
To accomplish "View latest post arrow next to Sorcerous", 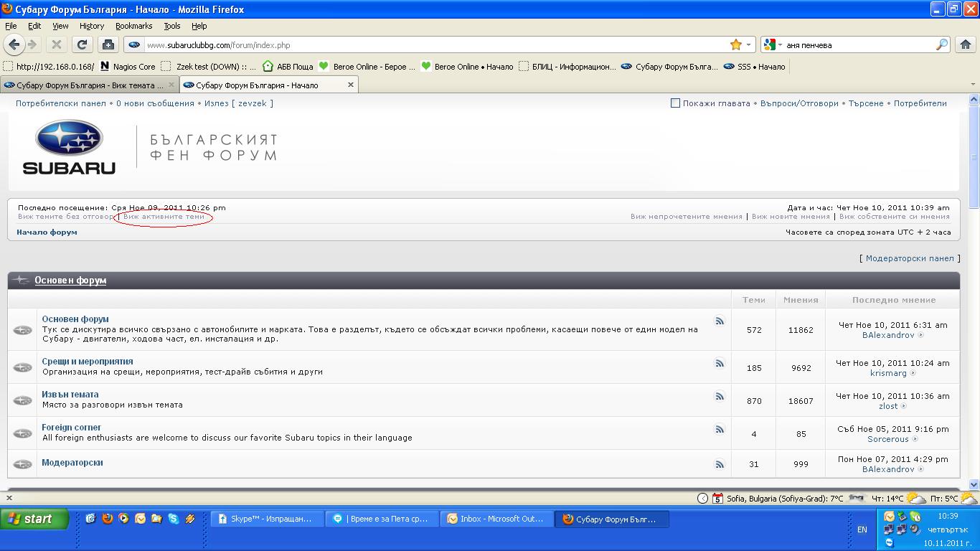I will point(915,439).
